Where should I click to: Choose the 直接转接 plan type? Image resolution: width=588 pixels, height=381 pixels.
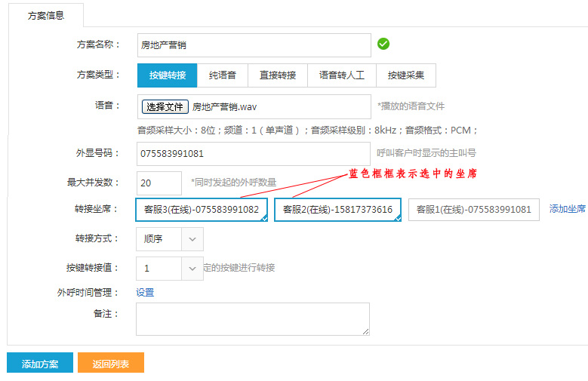[x=279, y=75]
